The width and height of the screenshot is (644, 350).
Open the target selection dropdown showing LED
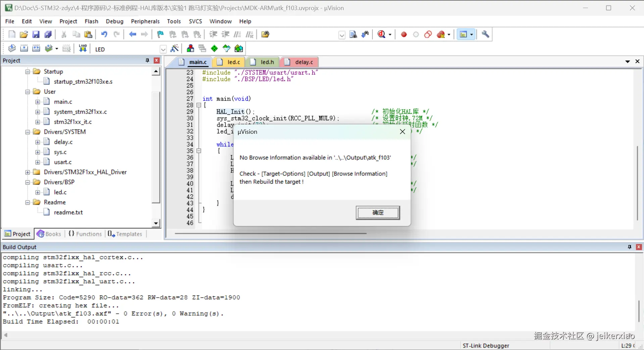163,49
